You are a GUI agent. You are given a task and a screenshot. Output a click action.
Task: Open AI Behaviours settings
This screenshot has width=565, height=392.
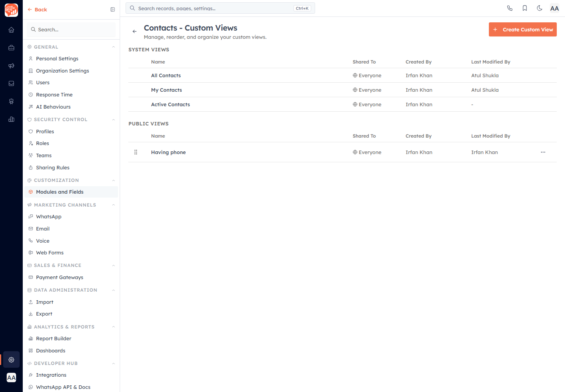point(71,107)
